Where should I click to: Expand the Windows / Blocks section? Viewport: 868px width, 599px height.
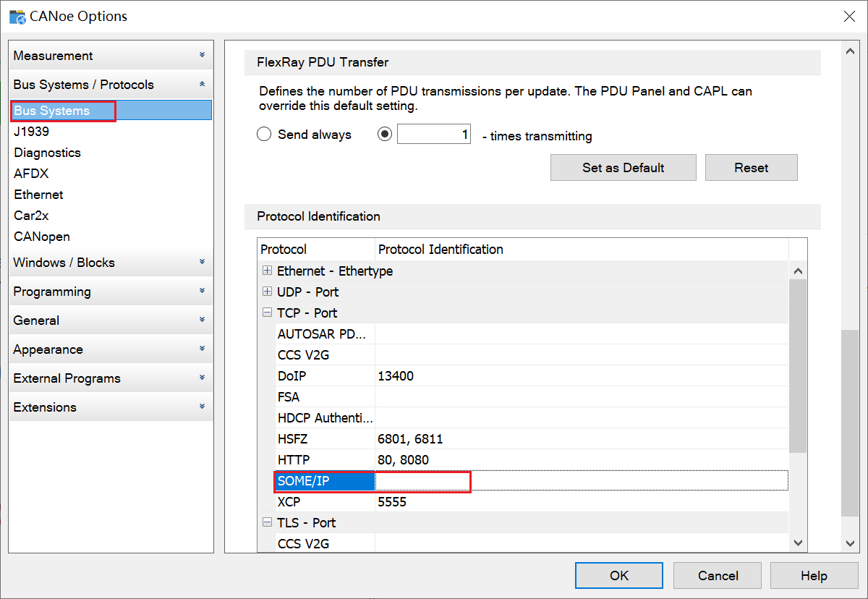pyautogui.click(x=111, y=263)
